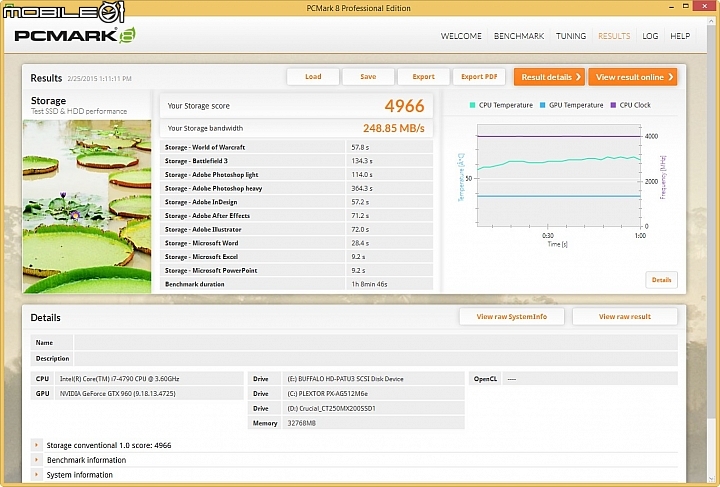Open the HELP tab
Viewport: 720px width, 487px height.
tap(680, 36)
